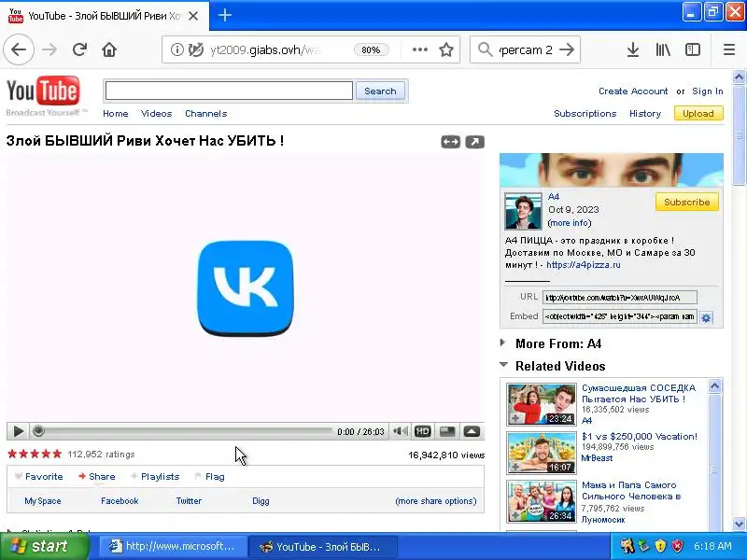Open the Subscriptions link

tap(585, 113)
